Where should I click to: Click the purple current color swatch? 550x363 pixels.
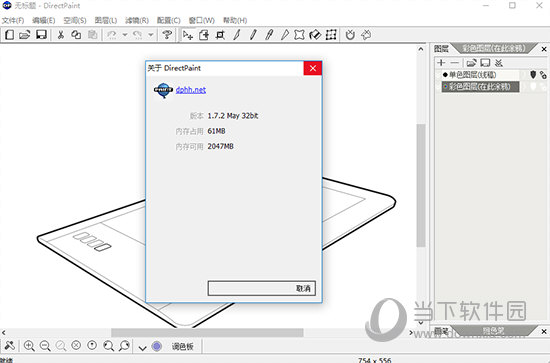pos(157,346)
